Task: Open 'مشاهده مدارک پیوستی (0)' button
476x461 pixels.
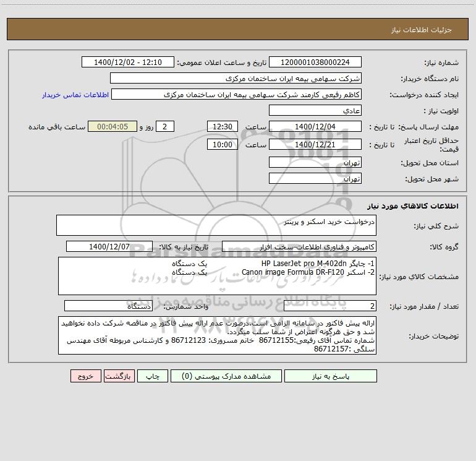Action: point(226,376)
